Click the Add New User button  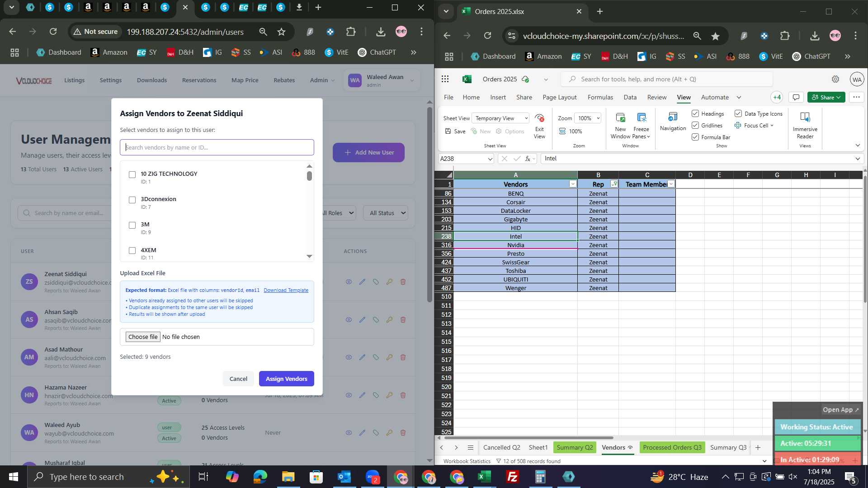tap(369, 153)
